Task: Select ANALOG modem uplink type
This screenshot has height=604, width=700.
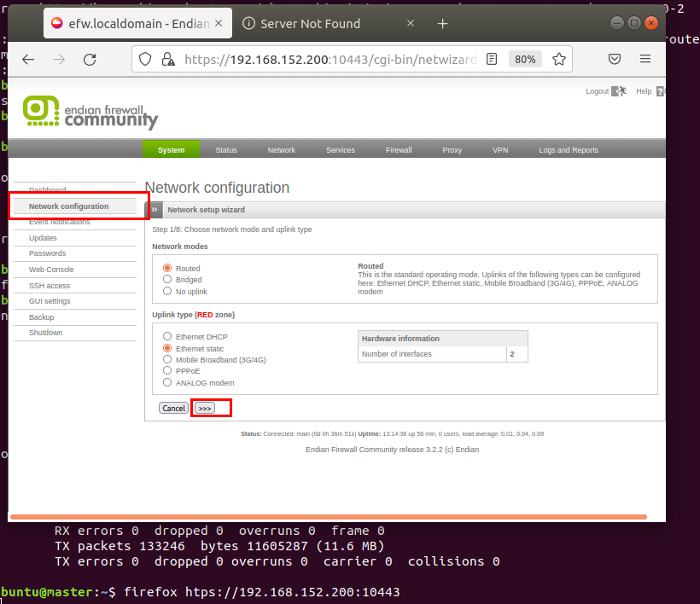Action: pos(167,382)
